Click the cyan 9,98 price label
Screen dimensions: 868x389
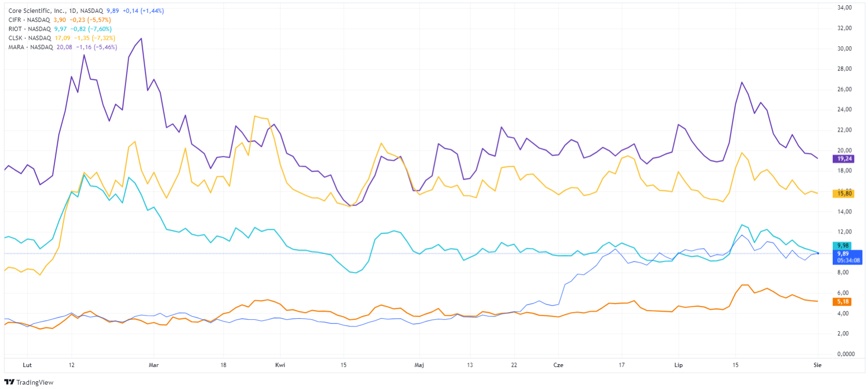843,246
